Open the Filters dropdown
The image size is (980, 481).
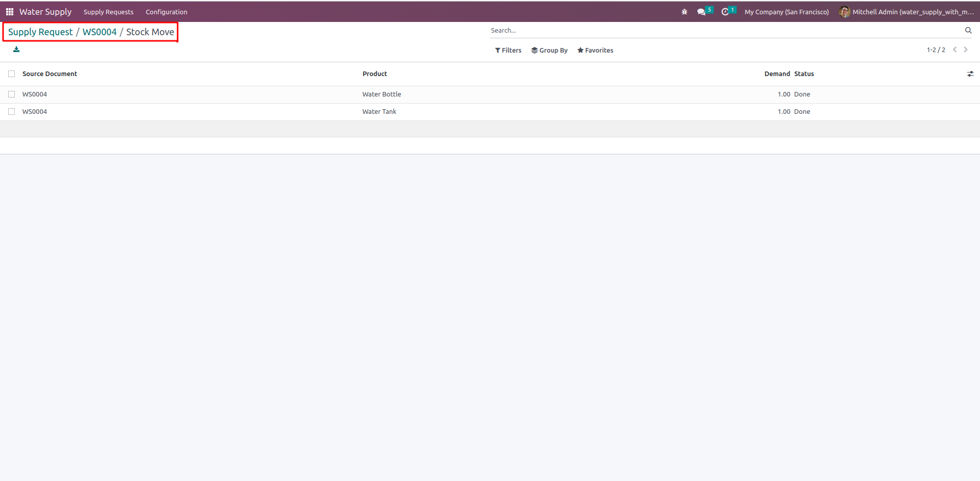click(x=508, y=50)
